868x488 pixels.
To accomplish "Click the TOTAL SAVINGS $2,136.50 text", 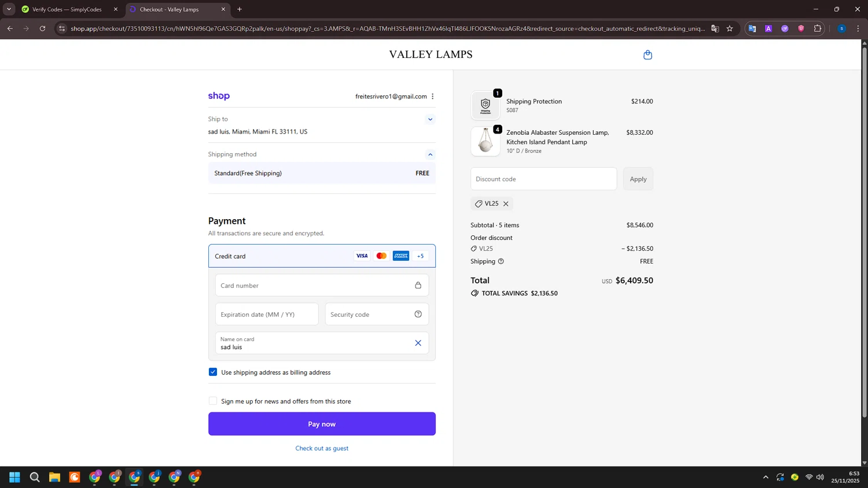I will tap(520, 293).
